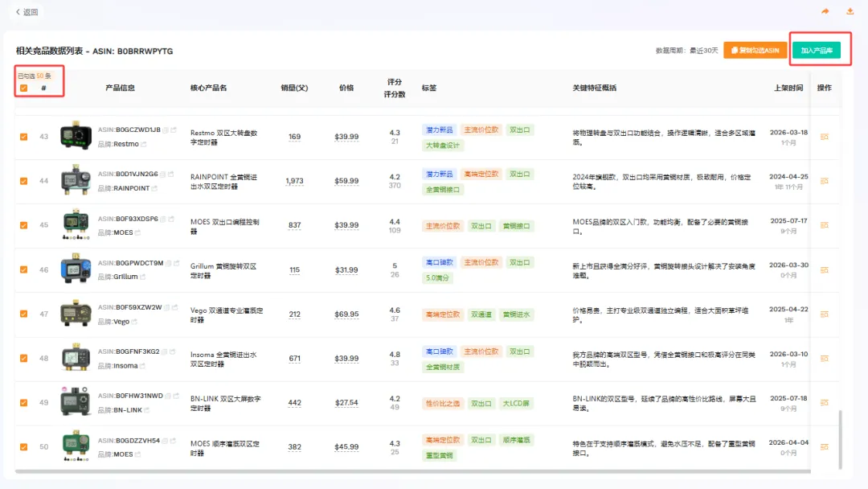Screen dimensions: 868x489
Task: Open the MOES brand link icon in row 50
Action: point(138,454)
